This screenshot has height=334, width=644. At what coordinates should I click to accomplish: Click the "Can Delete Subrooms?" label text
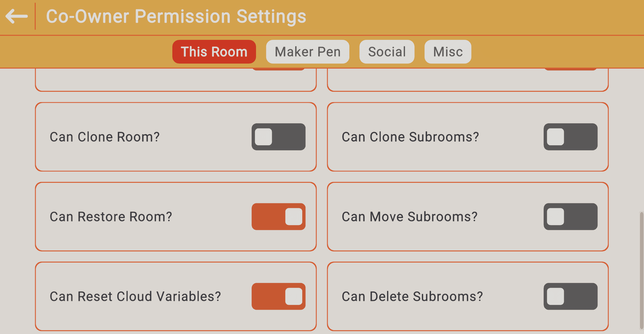click(x=412, y=296)
